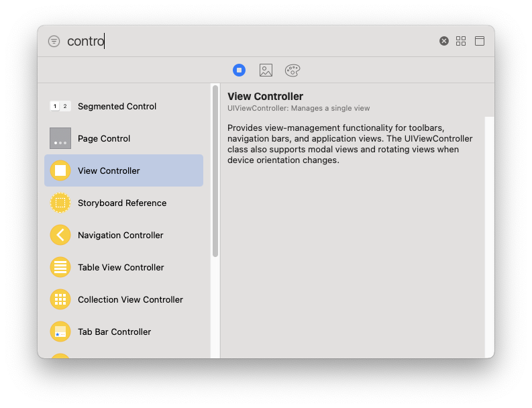
Task: Click the Collection View Controller grid icon
Action: (60, 299)
